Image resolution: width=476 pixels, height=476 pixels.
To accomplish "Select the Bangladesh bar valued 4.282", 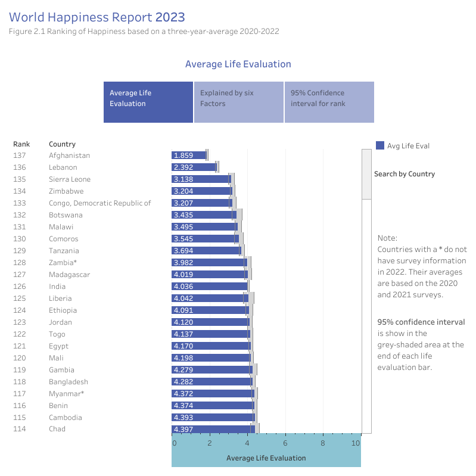I will coord(211,382).
